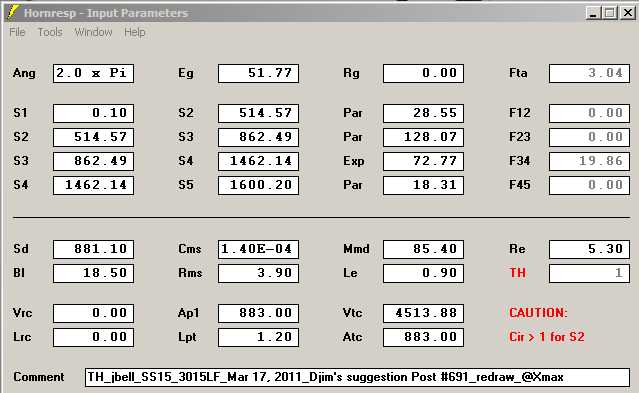The height and width of the screenshot is (393, 639).
Task: Open the Tools menu
Action: click(50, 32)
